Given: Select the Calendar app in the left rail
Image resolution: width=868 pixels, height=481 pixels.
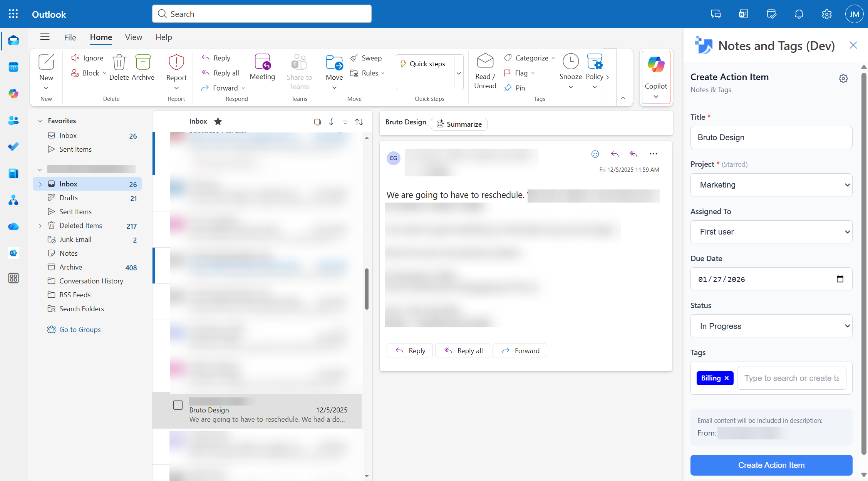Looking at the screenshot, I should point(13,67).
